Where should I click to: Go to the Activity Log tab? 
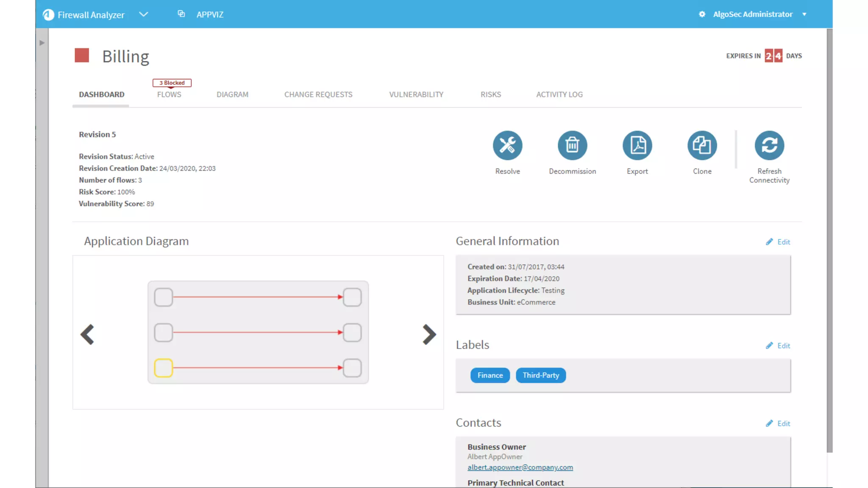tap(559, 94)
